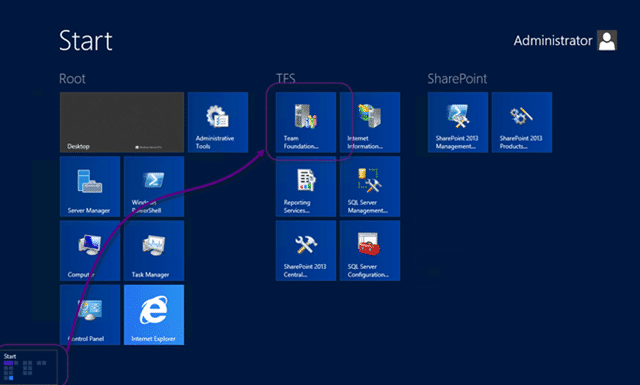Viewport: 640px width, 385px height.
Task: Launch SQL Server Configuration Manager tile
Action: [370, 250]
